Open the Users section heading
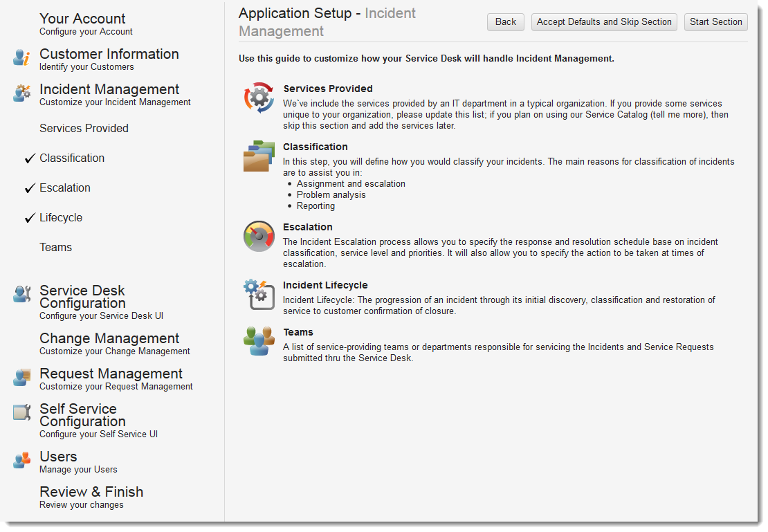This screenshot has width=768, height=532. coord(58,457)
